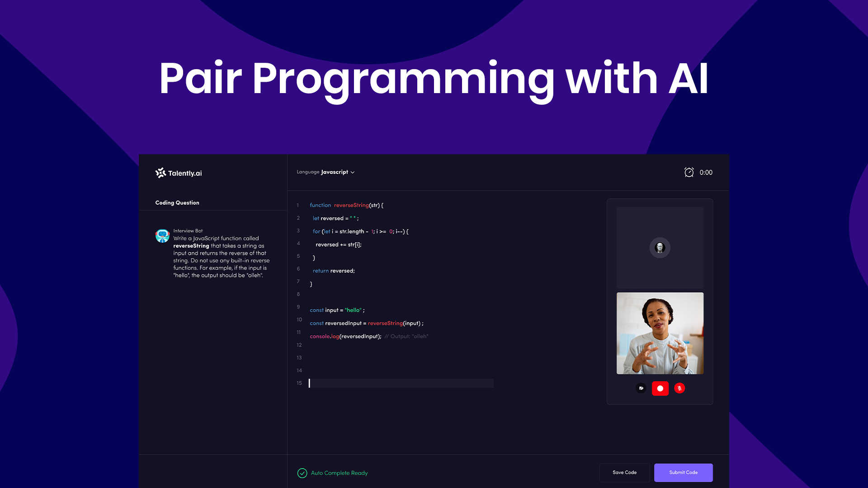The image size is (868, 488).
Task: Click the green Auto Complete checkmark icon
Action: pyautogui.click(x=302, y=473)
